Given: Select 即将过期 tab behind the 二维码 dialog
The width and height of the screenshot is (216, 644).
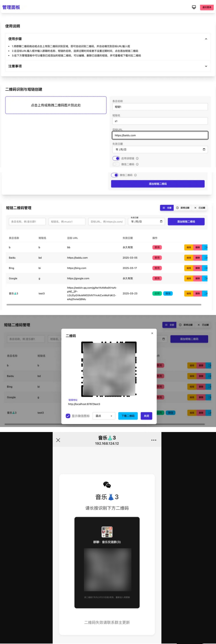Looking at the screenshot, I should click(x=186, y=325).
